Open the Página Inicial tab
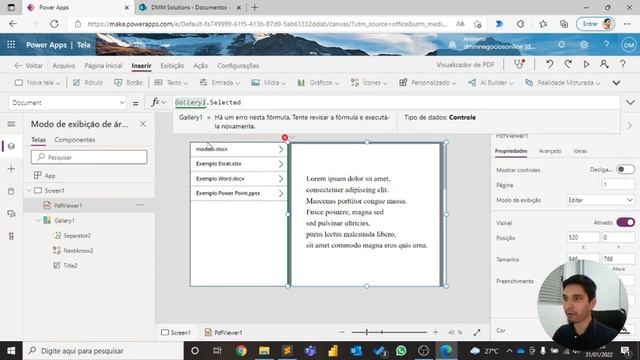640x360 pixels. [103, 66]
